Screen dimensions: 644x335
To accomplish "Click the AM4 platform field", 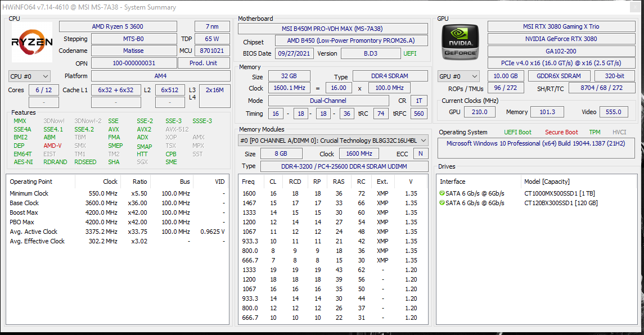I will tap(161, 76).
